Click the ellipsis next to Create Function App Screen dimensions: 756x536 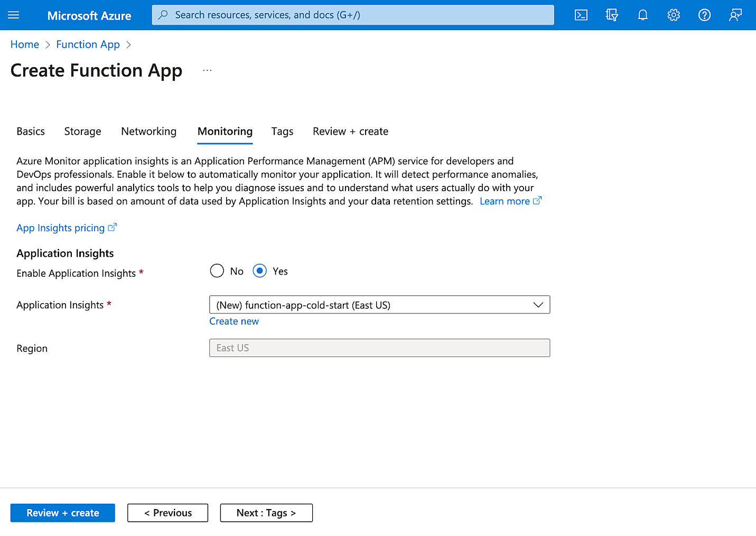click(x=207, y=69)
